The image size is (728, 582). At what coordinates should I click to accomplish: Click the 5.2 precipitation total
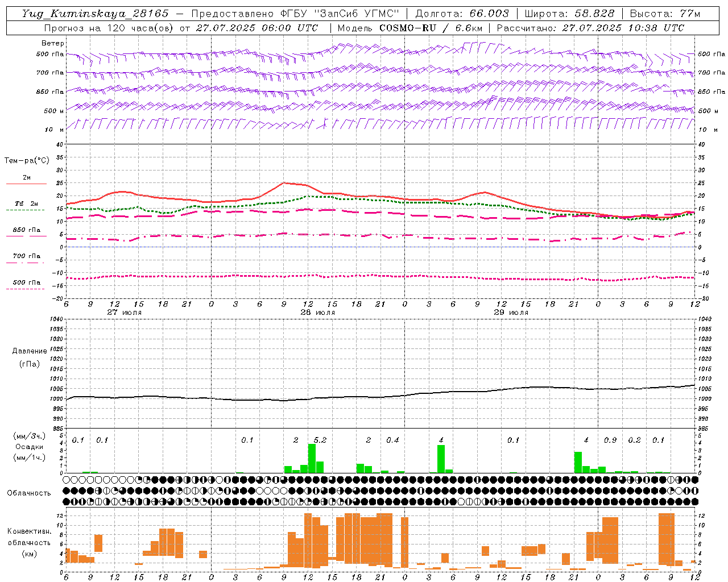pos(320,440)
